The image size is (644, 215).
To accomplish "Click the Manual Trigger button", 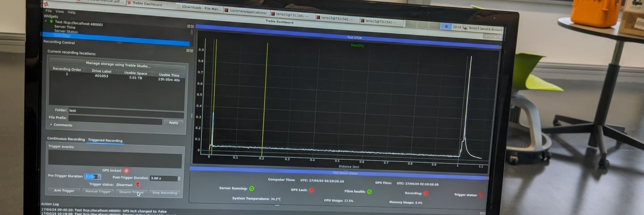I will pyautogui.click(x=98, y=191).
